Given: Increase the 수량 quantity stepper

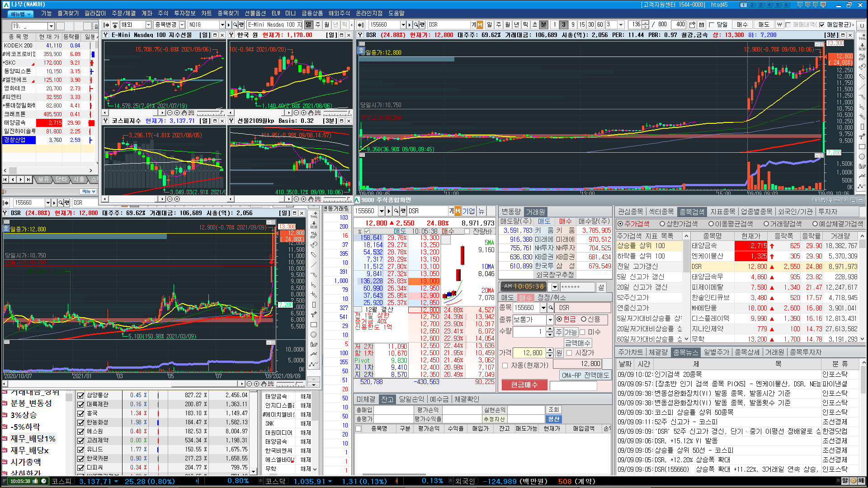Looking at the screenshot, I should [x=549, y=329].
